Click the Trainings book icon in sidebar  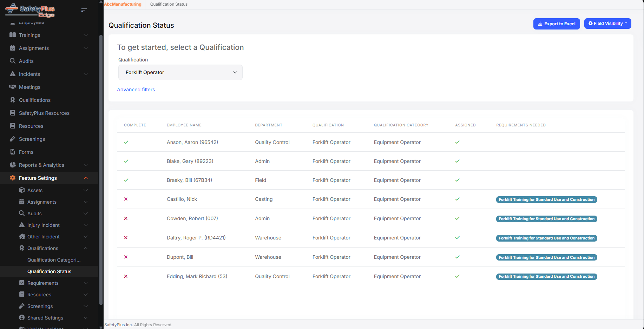point(13,35)
